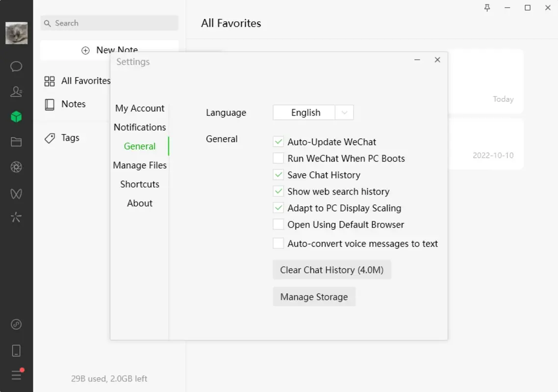558x392 pixels.
Task: Open the Chats panel in the sidebar
Action: [16, 66]
